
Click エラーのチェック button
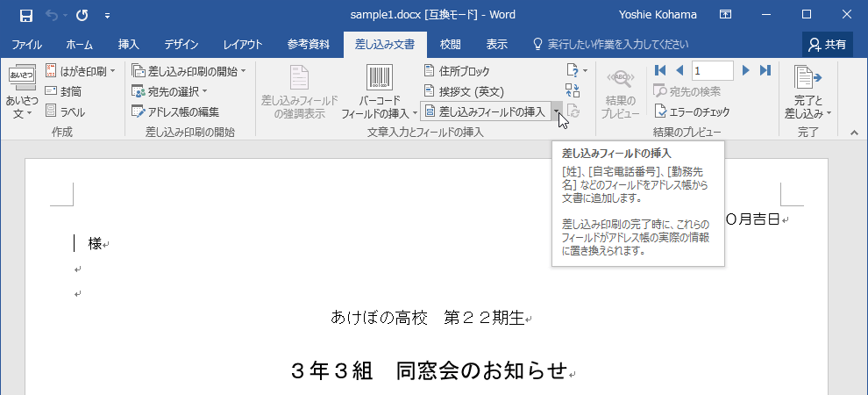pyautogui.click(x=692, y=111)
